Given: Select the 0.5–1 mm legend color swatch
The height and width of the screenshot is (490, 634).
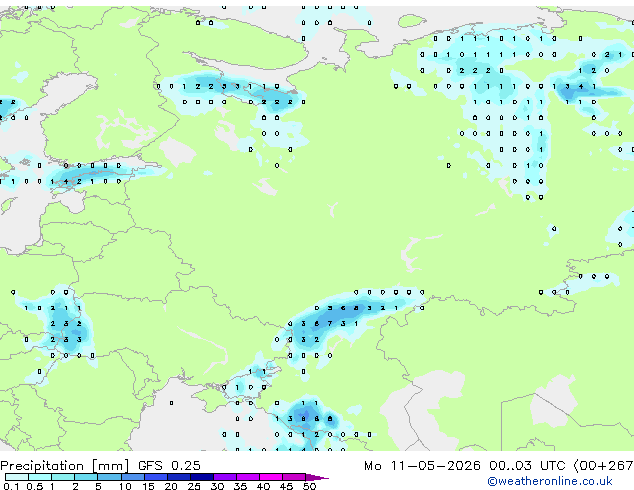Looking at the screenshot, I should tap(40, 477).
